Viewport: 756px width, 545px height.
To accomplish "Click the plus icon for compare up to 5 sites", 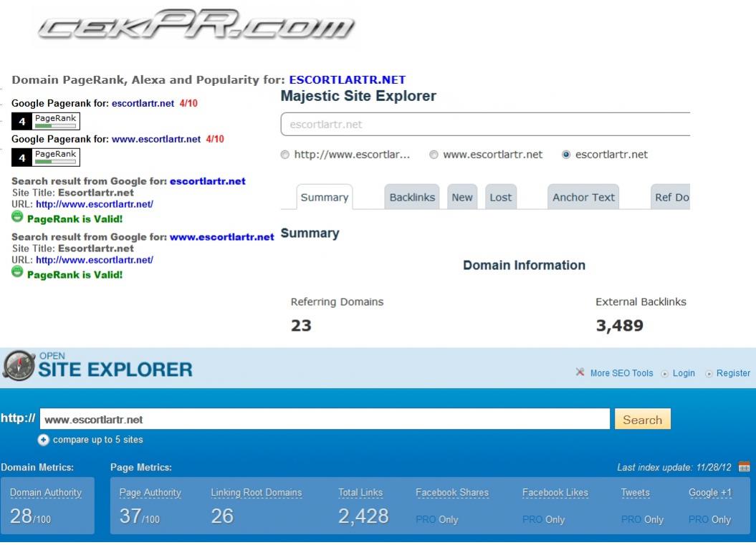I will (x=44, y=440).
